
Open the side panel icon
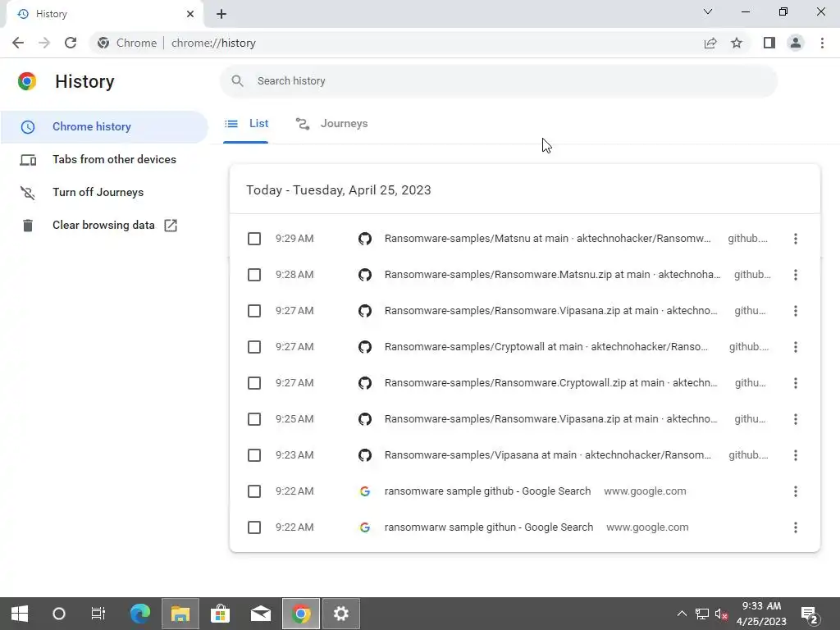pyautogui.click(x=769, y=43)
